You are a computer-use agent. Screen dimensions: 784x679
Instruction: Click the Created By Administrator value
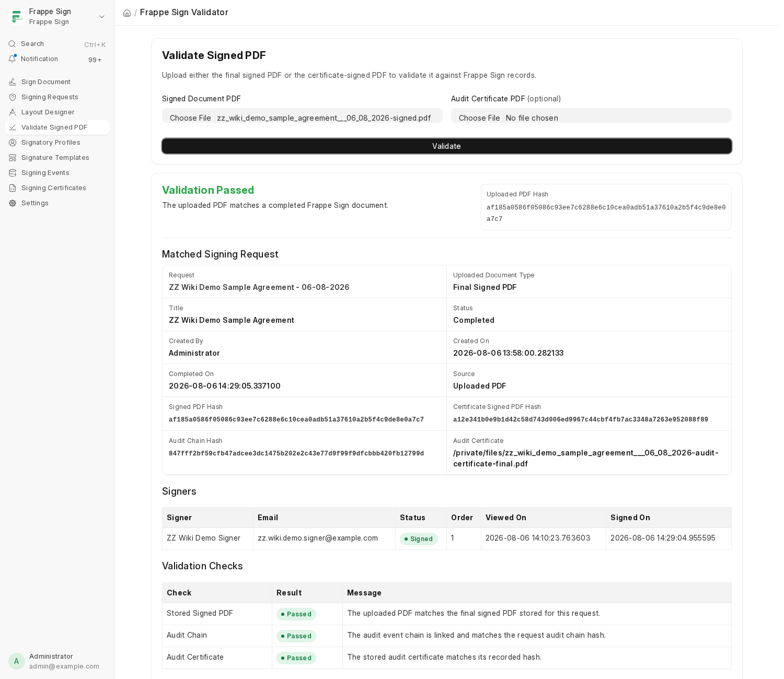194,353
